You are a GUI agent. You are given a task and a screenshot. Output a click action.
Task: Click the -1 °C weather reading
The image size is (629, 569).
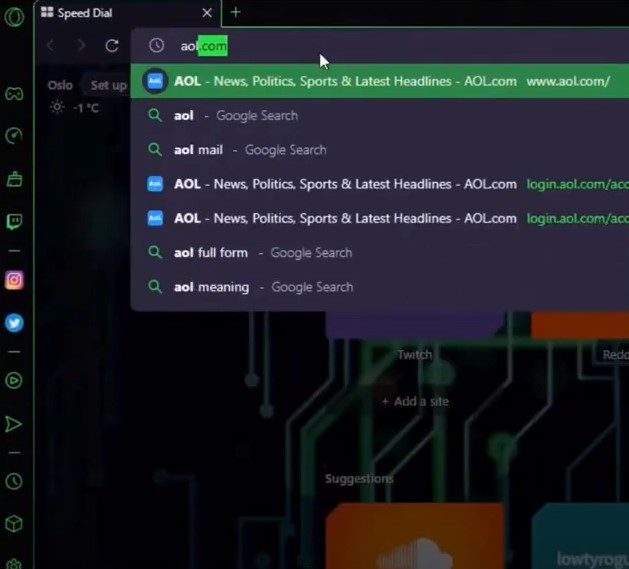pos(86,108)
